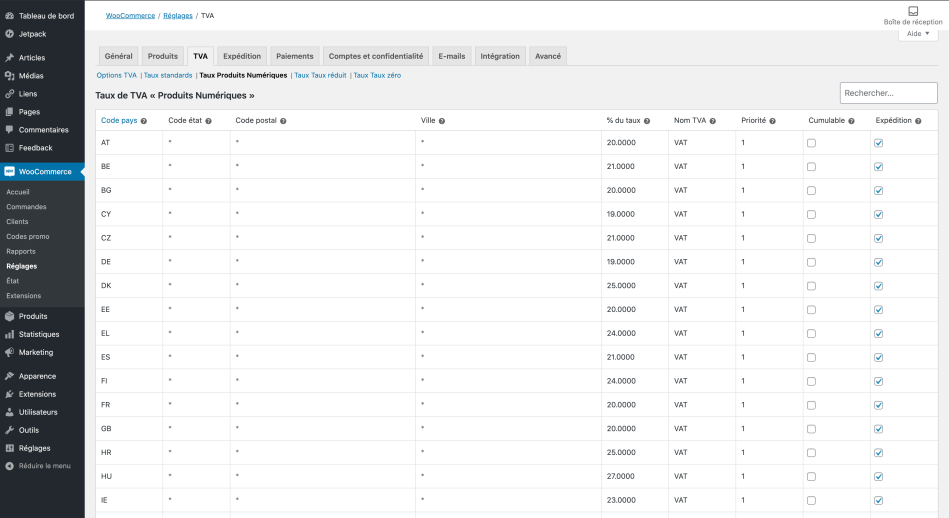The height and width of the screenshot is (518, 949).
Task: Click the Commentaires speech bubble icon
Action: point(9,130)
